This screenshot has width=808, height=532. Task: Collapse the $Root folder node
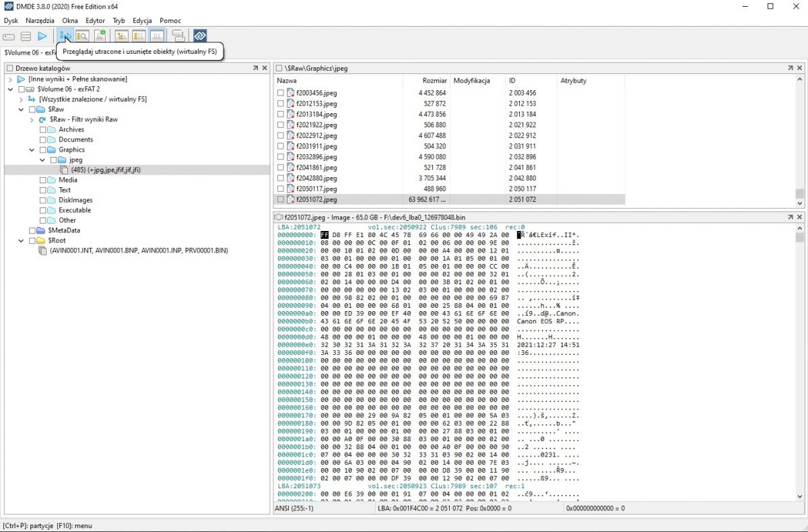click(21, 240)
